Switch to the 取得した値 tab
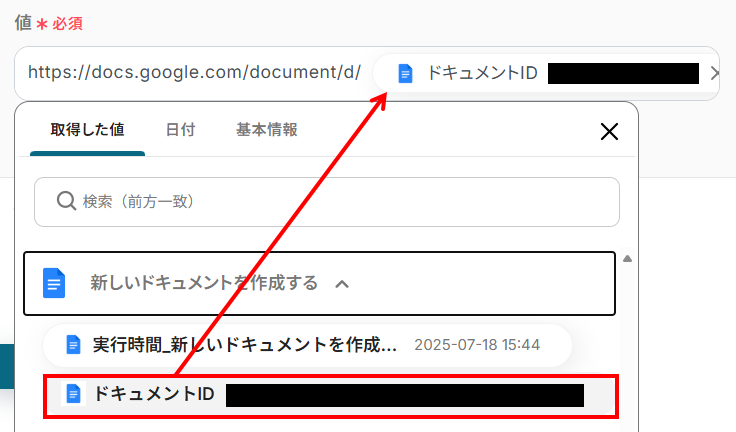Screen dimensions: 736x432 [x=87, y=130]
